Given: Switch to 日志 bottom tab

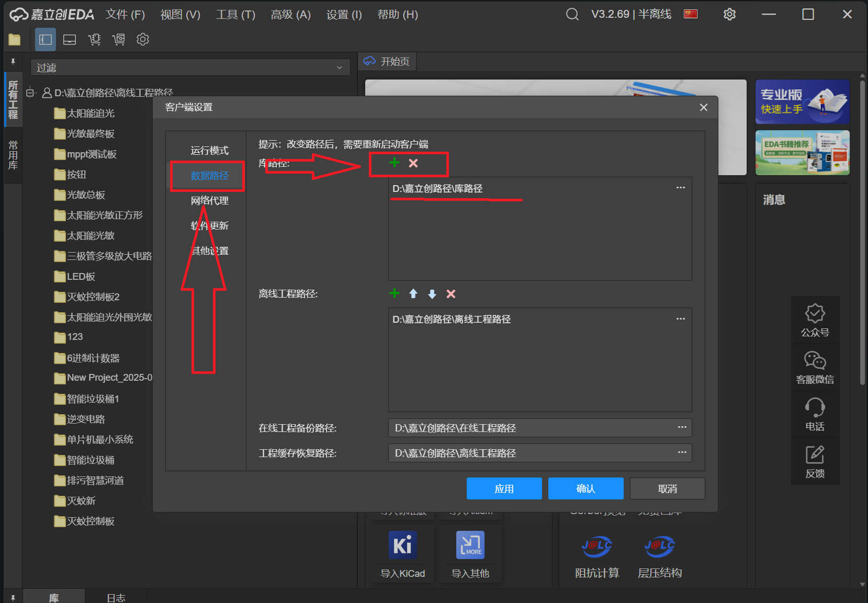Looking at the screenshot, I should click(x=116, y=597).
